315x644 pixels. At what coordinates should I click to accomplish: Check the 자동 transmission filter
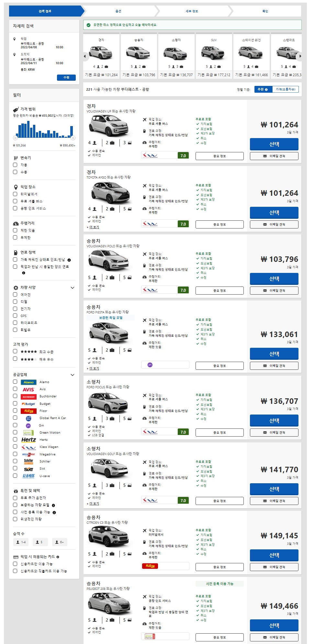click(15, 165)
